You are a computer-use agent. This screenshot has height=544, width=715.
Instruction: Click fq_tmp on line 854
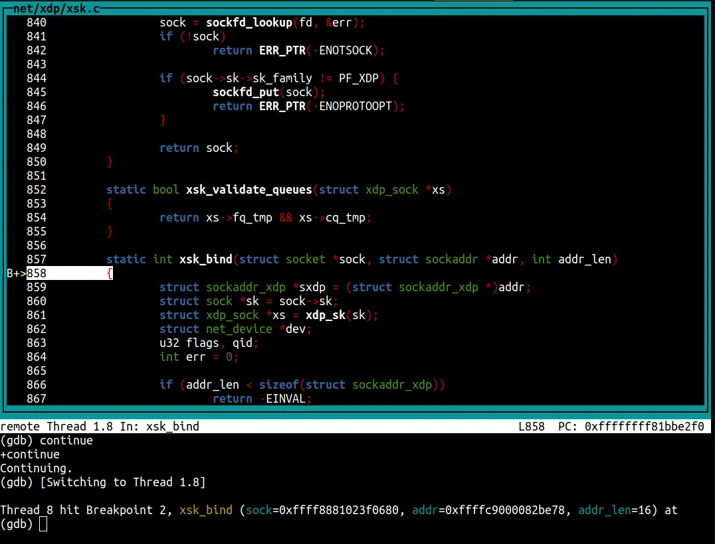pyautogui.click(x=252, y=218)
